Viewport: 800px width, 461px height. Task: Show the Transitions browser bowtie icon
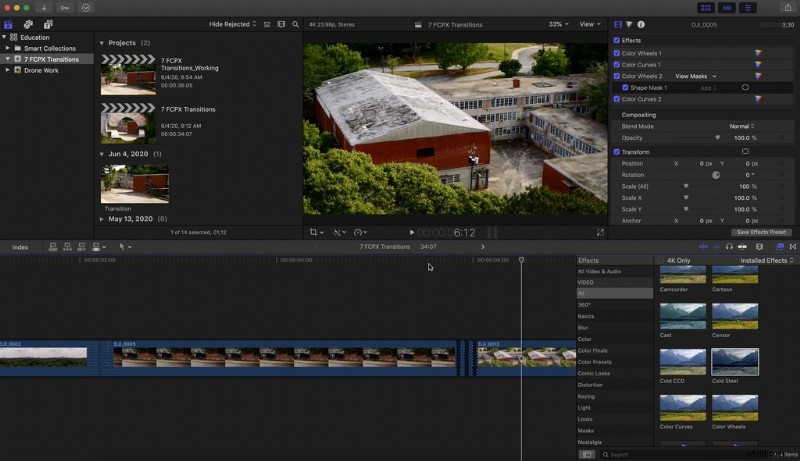[x=793, y=247]
